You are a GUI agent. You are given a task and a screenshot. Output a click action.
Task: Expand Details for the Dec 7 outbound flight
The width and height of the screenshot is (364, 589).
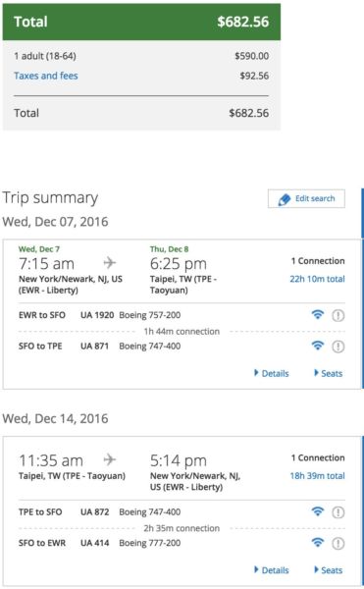coord(272,373)
